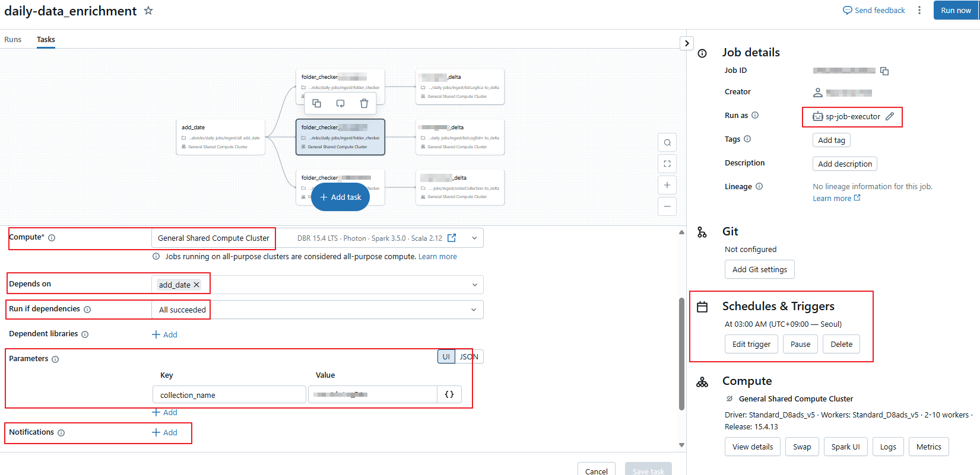The height and width of the screenshot is (475, 980).
Task: Click the scroll-down arrow of task settings
Action: [681, 445]
